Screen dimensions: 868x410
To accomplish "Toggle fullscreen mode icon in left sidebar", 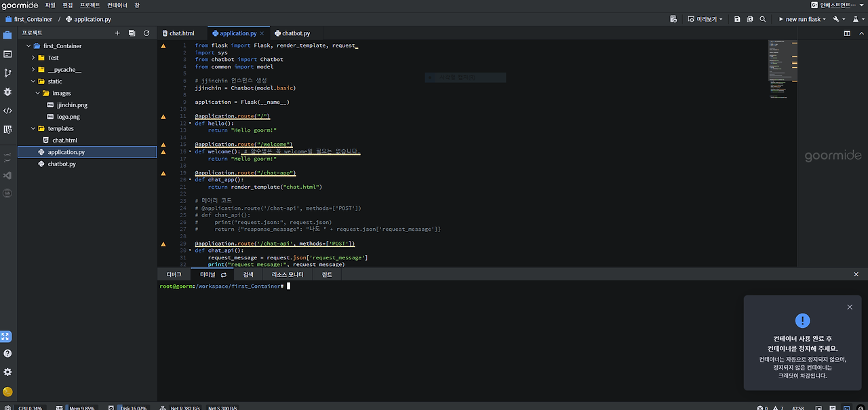I will coord(6,337).
